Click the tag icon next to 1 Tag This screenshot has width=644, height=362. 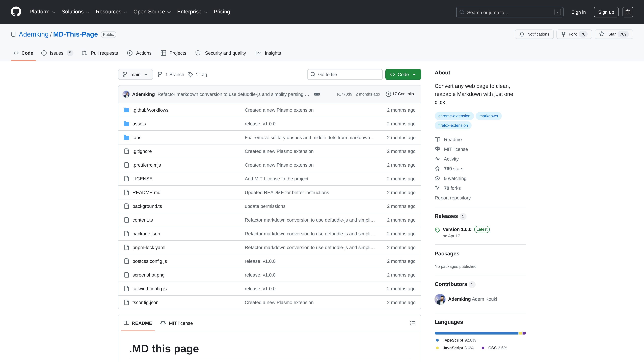tap(190, 74)
